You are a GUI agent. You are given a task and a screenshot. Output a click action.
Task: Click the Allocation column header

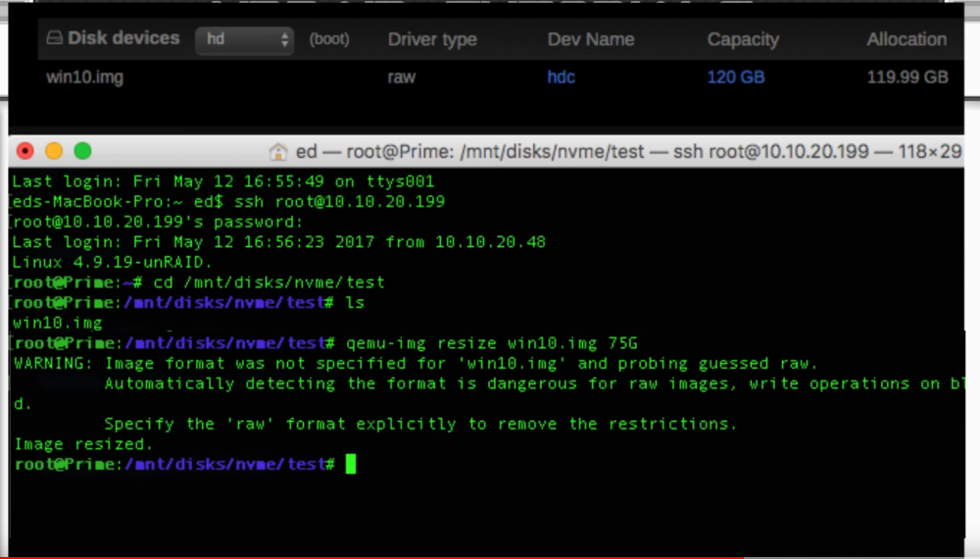[906, 39]
